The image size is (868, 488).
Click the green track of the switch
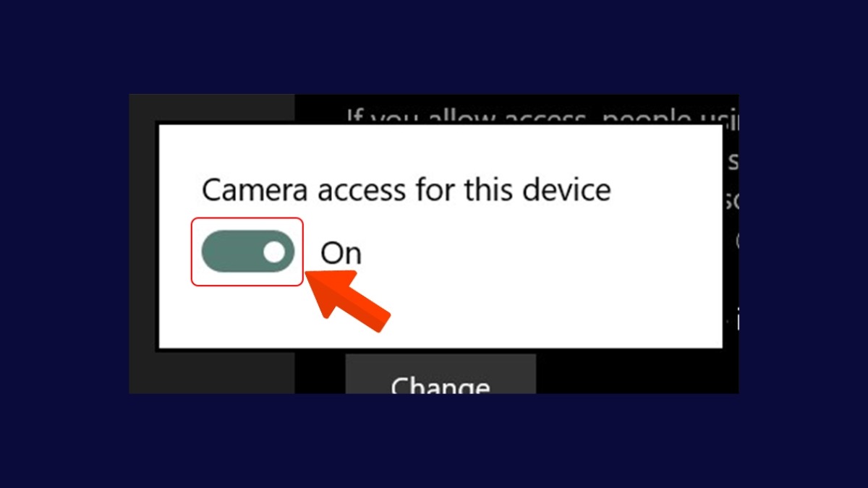231,252
